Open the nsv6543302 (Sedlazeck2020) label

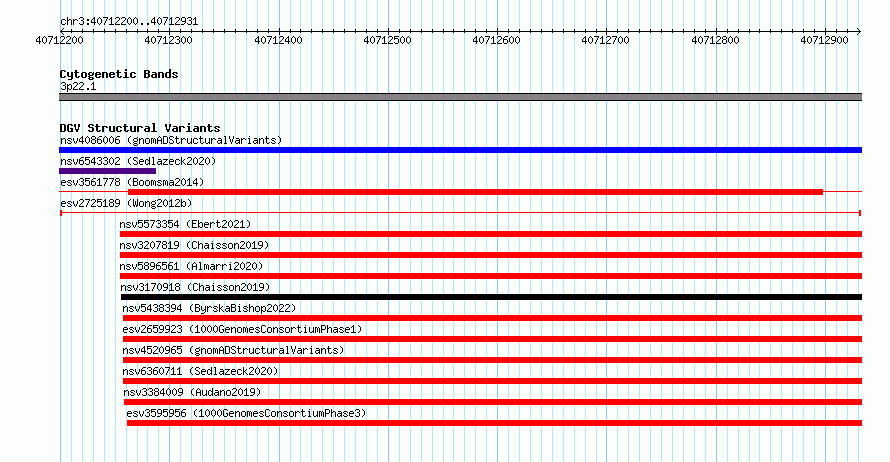coord(138,161)
